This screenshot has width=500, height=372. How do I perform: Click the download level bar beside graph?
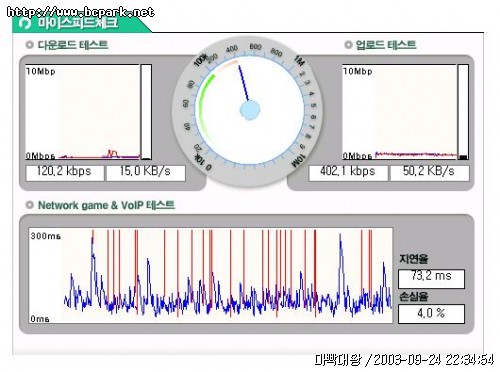[x=146, y=112]
